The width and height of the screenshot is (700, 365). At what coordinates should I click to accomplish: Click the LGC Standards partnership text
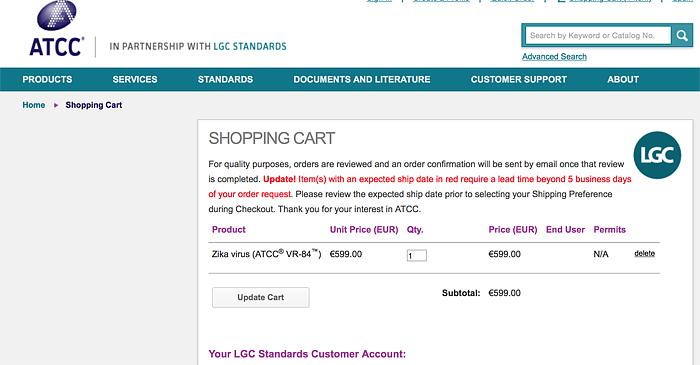pyautogui.click(x=198, y=46)
